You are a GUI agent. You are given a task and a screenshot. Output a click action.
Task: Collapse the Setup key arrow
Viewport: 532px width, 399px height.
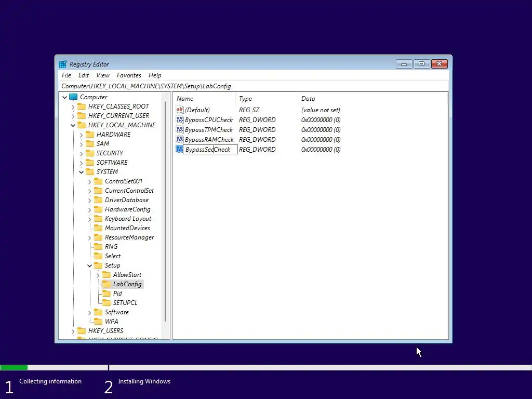click(x=89, y=265)
